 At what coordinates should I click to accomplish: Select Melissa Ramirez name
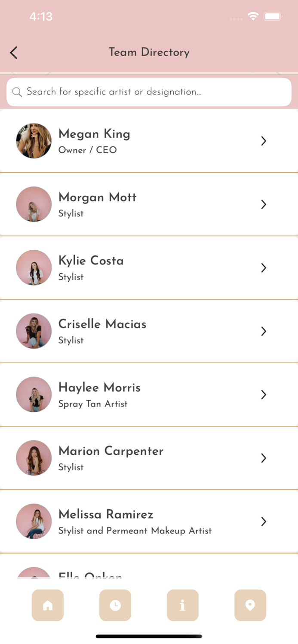(x=106, y=514)
